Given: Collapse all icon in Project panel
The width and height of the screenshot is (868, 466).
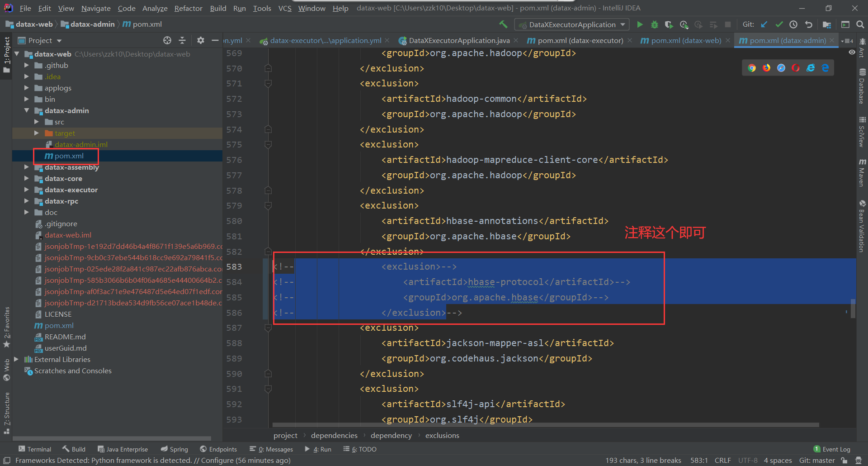Looking at the screenshot, I should click(x=182, y=40).
